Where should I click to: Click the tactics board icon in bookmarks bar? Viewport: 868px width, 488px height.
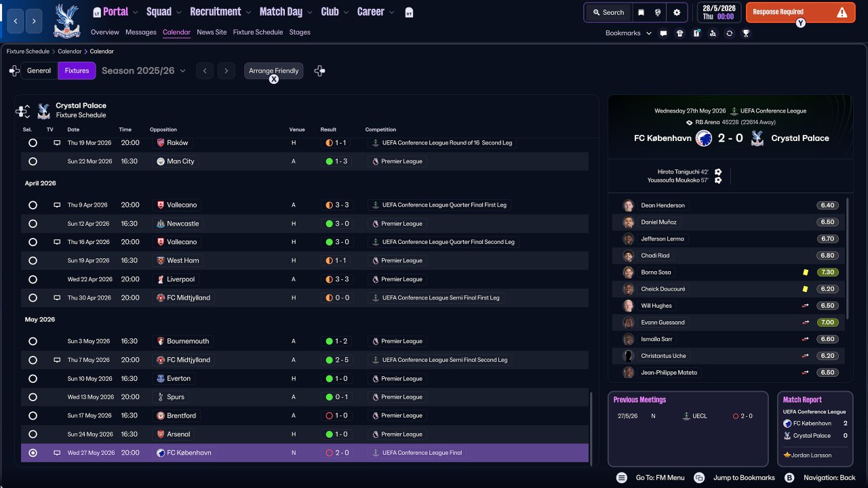click(x=696, y=33)
